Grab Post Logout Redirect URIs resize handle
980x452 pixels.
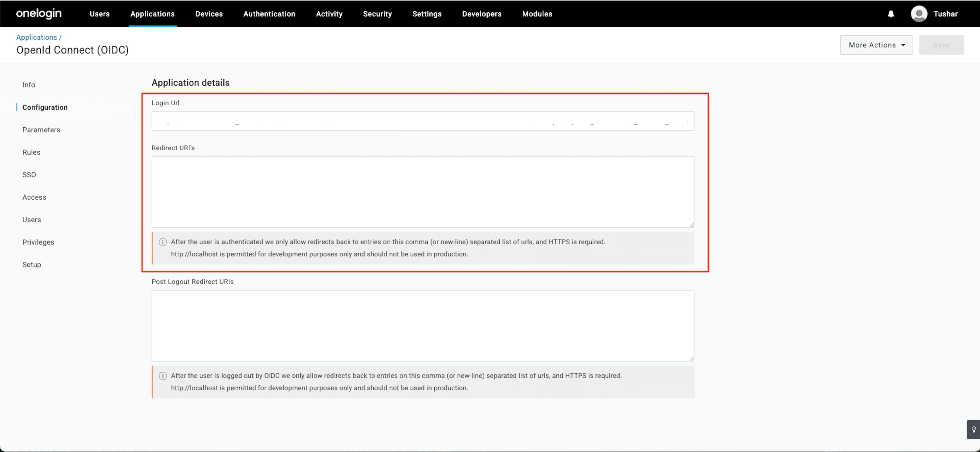click(x=691, y=359)
